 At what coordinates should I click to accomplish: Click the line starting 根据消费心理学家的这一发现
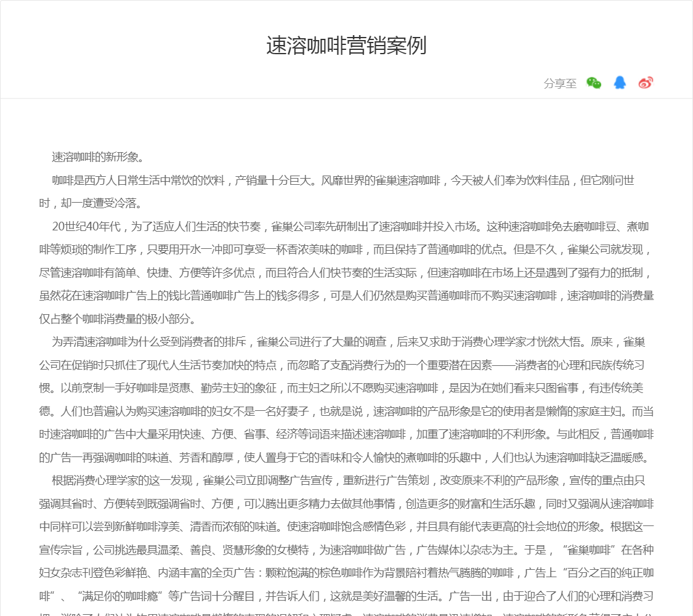(x=348, y=480)
